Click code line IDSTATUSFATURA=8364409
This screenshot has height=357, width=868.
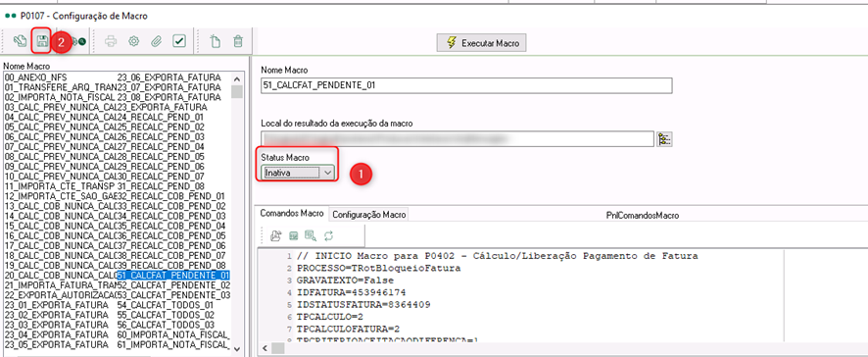click(x=363, y=305)
